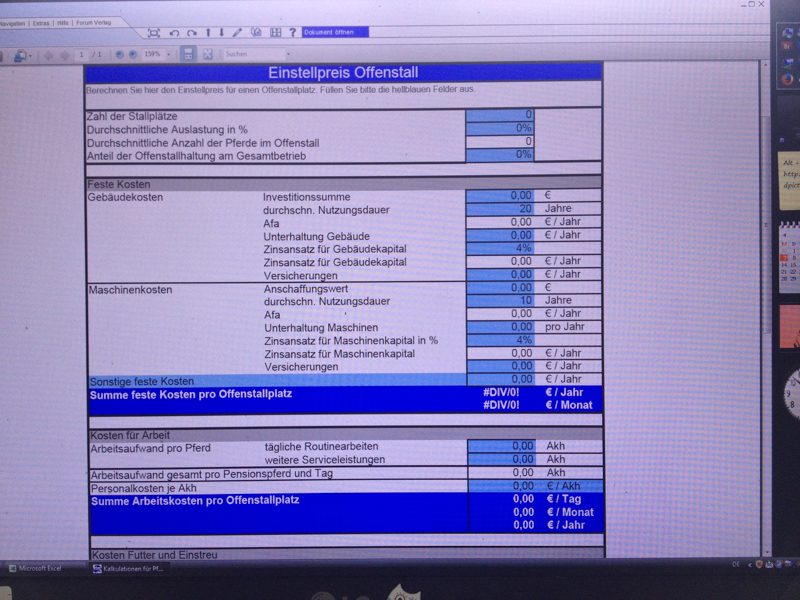Image resolution: width=800 pixels, height=600 pixels.
Task: Click the Zahl der Stallplätze input cell
Action: tap(500, 115)
